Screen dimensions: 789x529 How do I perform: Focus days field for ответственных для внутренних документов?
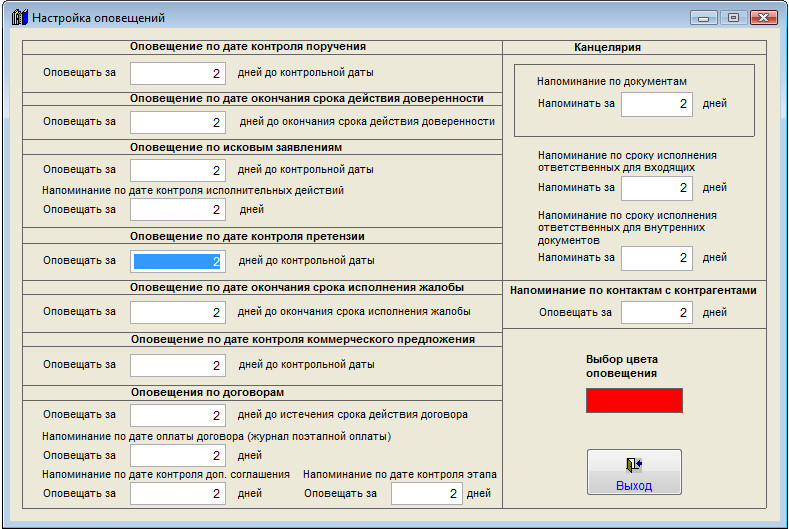(657, 258)
